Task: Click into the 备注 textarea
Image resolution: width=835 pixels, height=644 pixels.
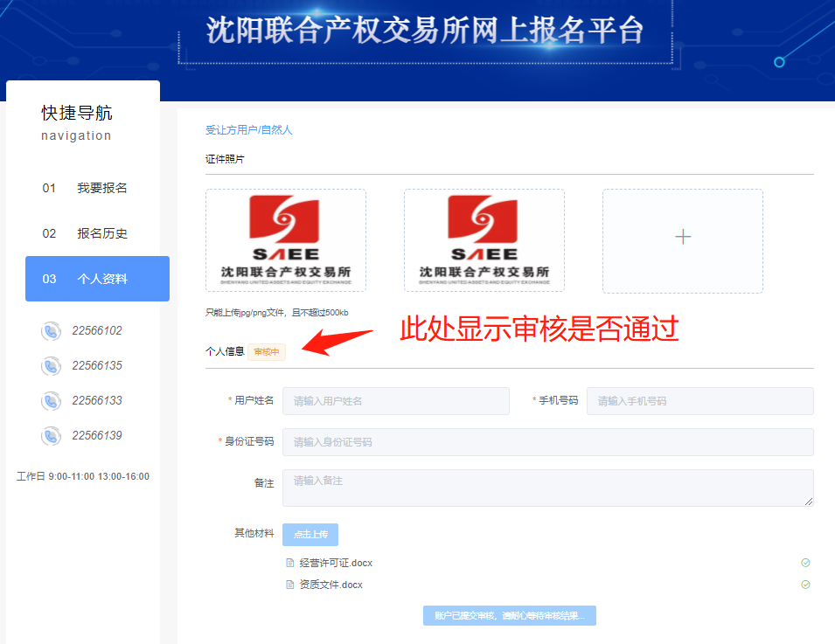Action: click(x=547, y=488)
